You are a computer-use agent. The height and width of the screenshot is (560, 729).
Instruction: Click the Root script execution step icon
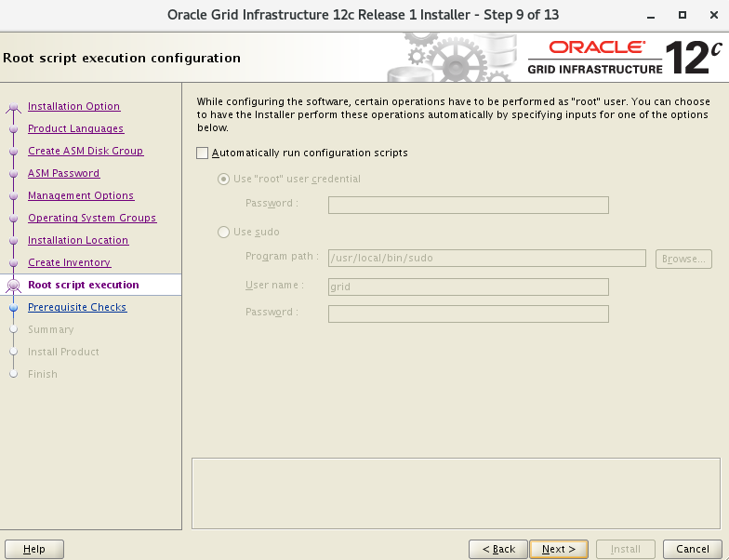(13, 286)
